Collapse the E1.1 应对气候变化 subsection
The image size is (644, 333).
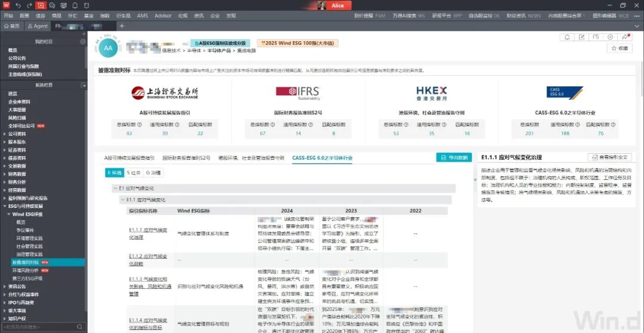click(122, 200)
